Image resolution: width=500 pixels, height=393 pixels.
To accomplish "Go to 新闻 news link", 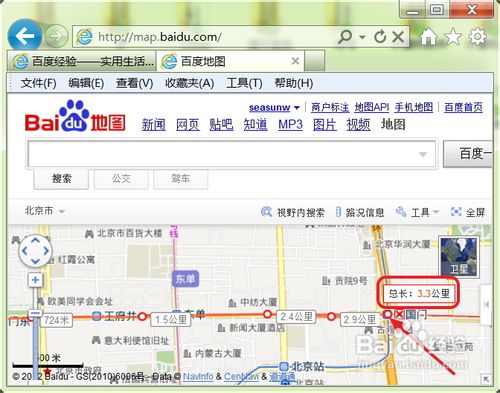I will pyautogui.click(x=154, y=125).
